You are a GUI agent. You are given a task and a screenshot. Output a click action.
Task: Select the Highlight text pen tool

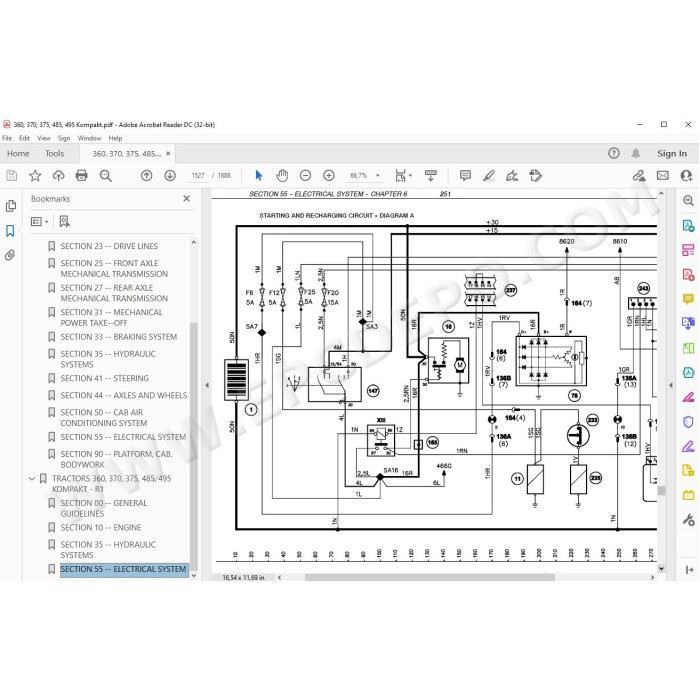click(489, 175)
